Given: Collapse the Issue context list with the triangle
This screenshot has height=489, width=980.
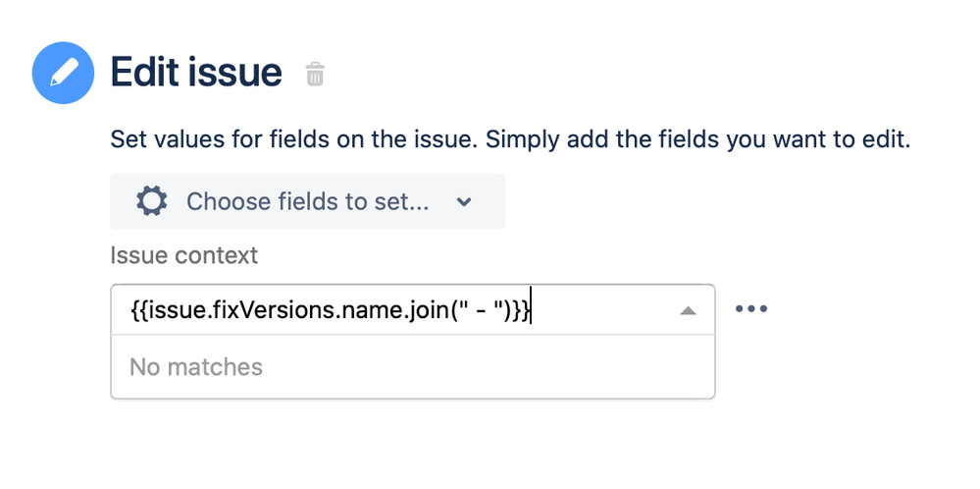Looking at the screenshot, I should (688, 311).
